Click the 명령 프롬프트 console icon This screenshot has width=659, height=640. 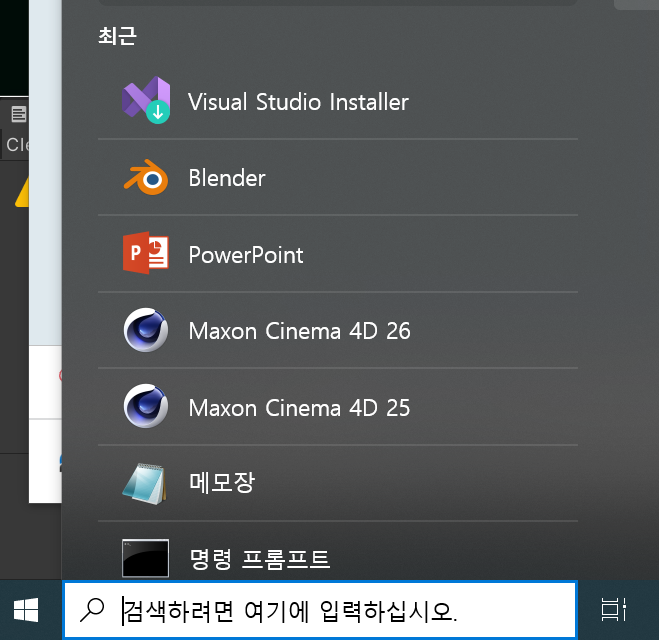(x=145, y=558)
